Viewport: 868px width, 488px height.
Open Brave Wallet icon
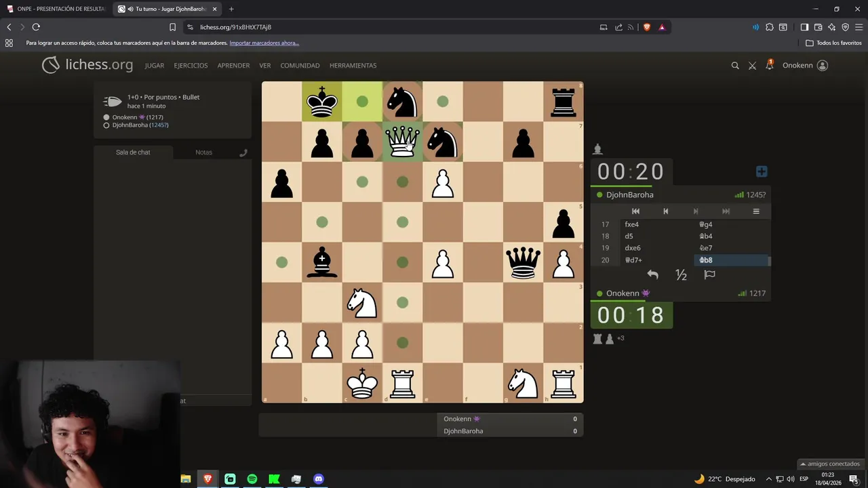coord(818,27)
